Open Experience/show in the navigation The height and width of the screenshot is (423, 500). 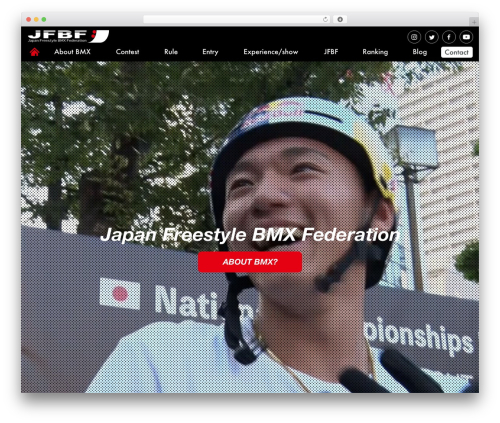(x=271, y=52)
